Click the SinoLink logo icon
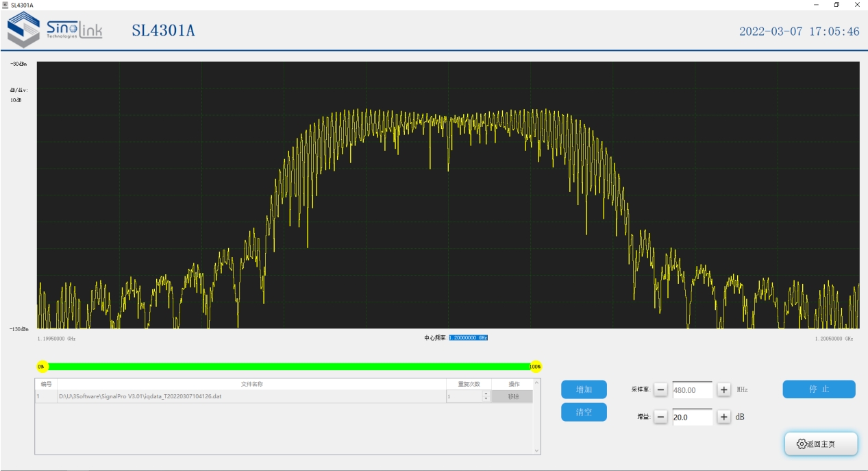 [23, 30]
